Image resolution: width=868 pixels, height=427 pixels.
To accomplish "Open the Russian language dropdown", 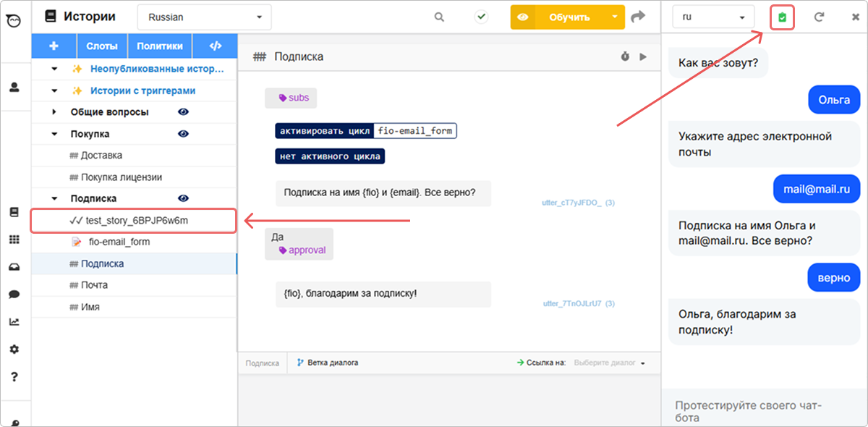I will (203, 16).
